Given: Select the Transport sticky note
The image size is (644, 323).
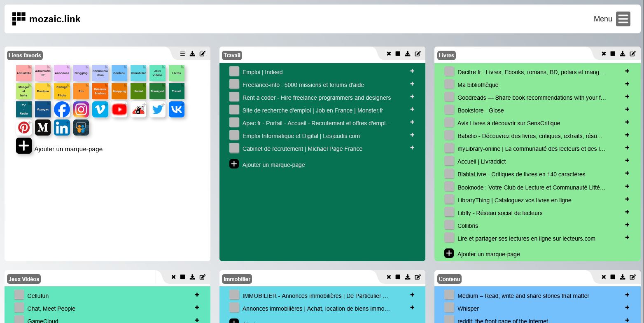Looking at the screenshot, I should pos(157,91).
